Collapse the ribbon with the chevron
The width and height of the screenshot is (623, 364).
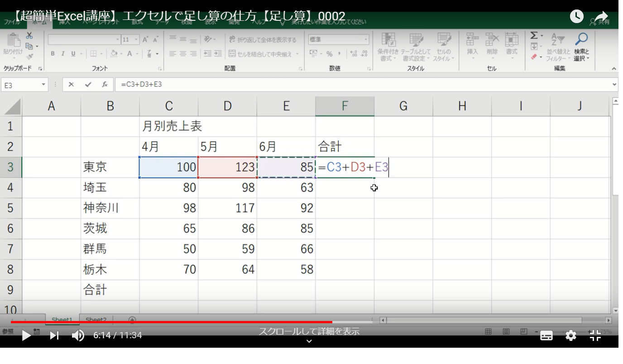[x=614, y=69]
